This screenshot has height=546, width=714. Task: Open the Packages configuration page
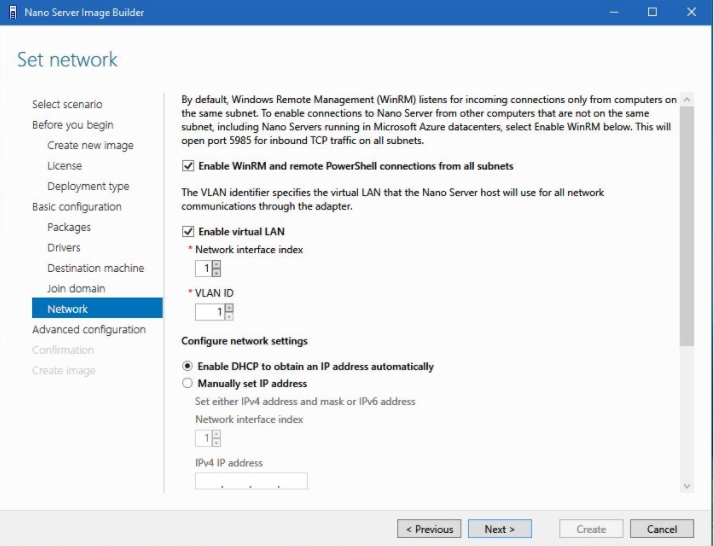coord(69,227)
